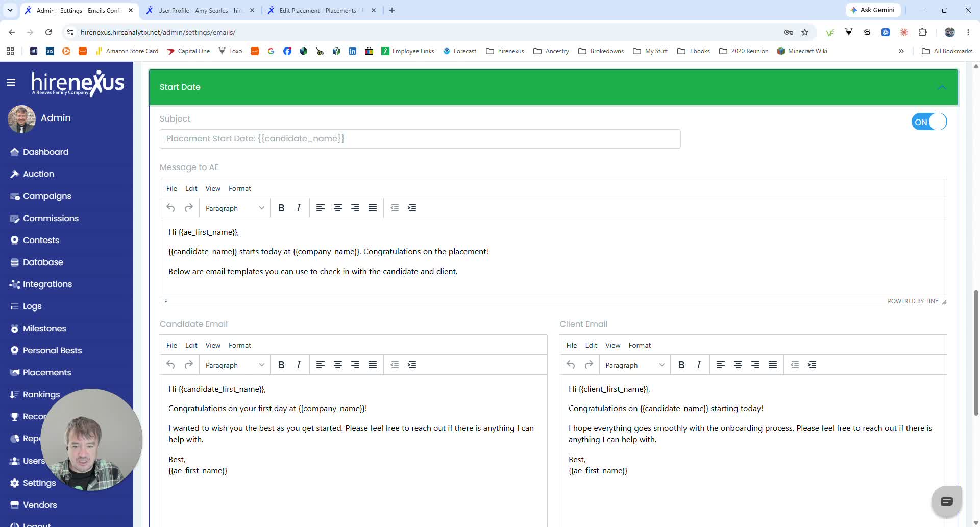The image size is (980, 527).
Task: Open Format menu in Candidate Email editor
Action: pyautogui.click(x=240, y=345)
